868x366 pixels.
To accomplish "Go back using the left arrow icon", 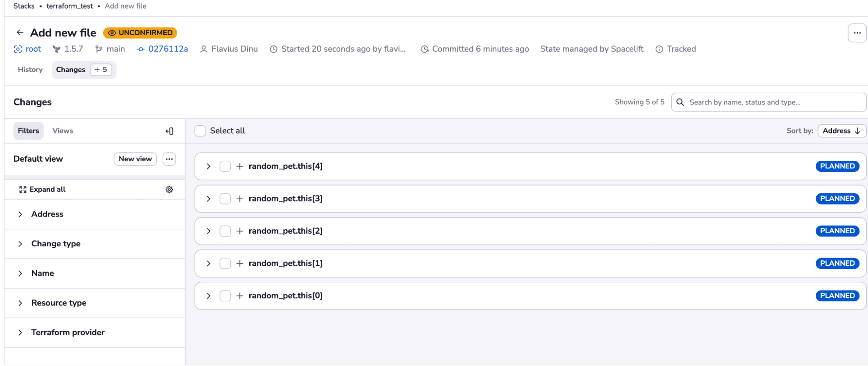I will click(20, 33).
